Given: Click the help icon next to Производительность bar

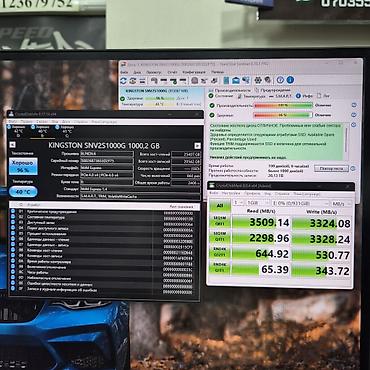Looking at the screenshot, I should [354, 105].
